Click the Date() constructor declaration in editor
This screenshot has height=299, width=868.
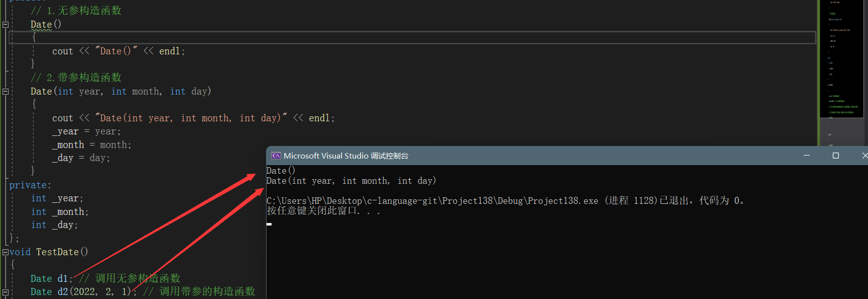(46, 24)
